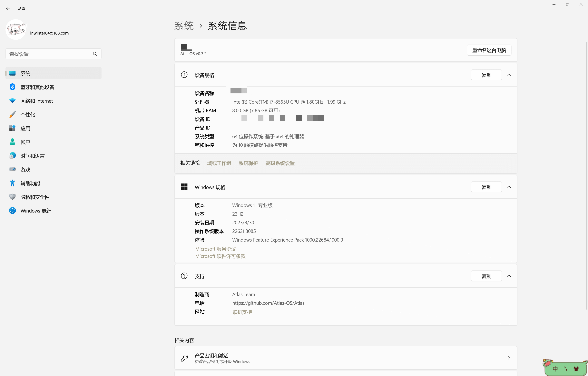The width and height of the screenshot is (588, 376).
Task: Open 个性化 settings
Action: [54, 114]
